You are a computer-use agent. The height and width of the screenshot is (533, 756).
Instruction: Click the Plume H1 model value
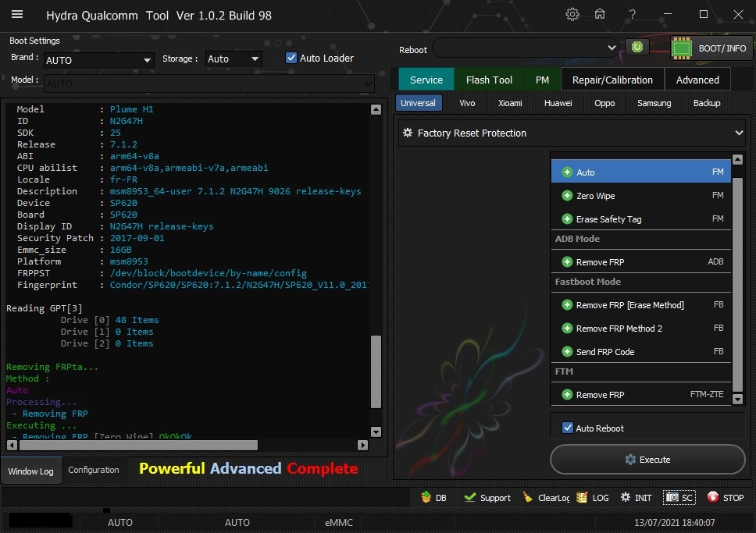pos(132,109)
